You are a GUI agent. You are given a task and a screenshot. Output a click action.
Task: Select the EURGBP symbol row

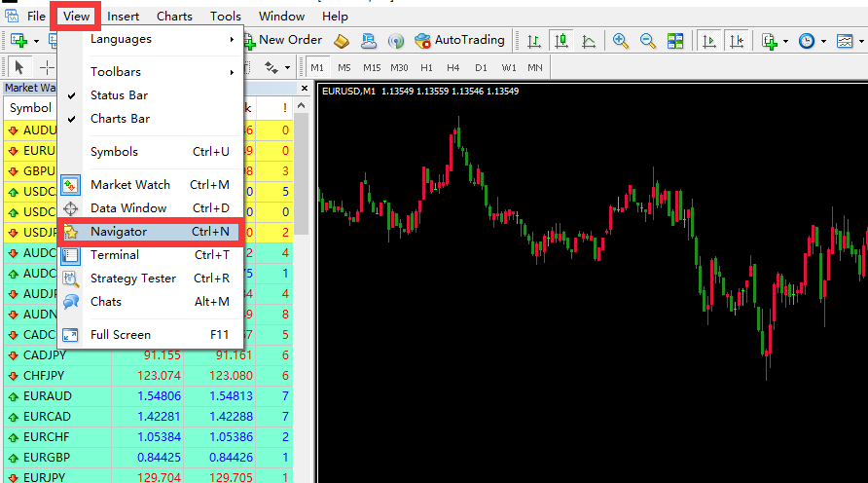148,458
